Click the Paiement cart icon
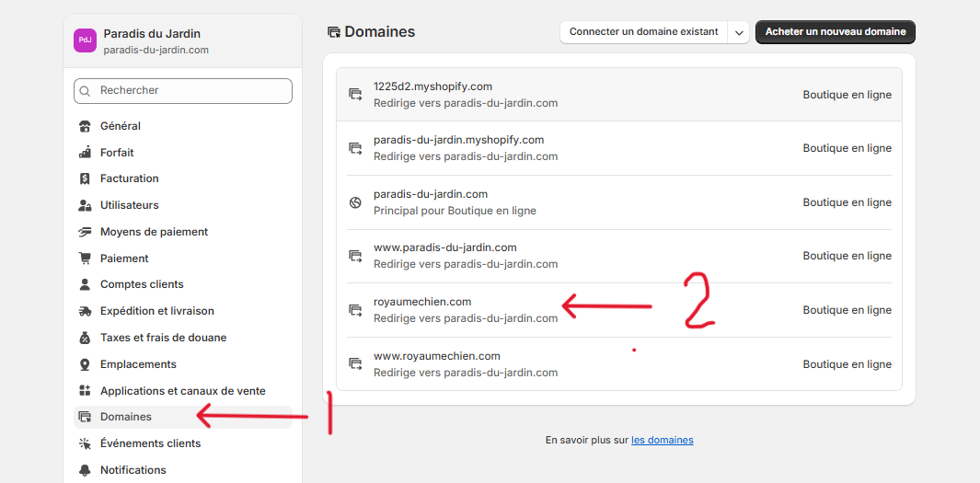 (x=85, y=258)
